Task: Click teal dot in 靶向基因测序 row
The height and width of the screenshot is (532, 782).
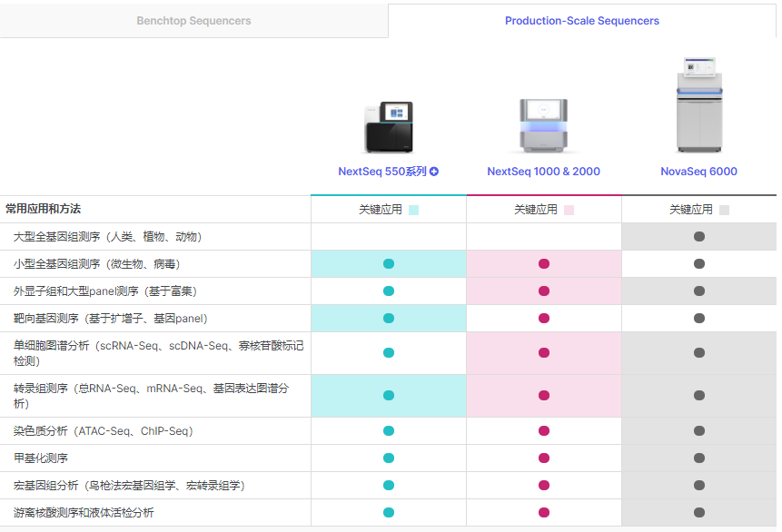Action: tap(389, 319)
